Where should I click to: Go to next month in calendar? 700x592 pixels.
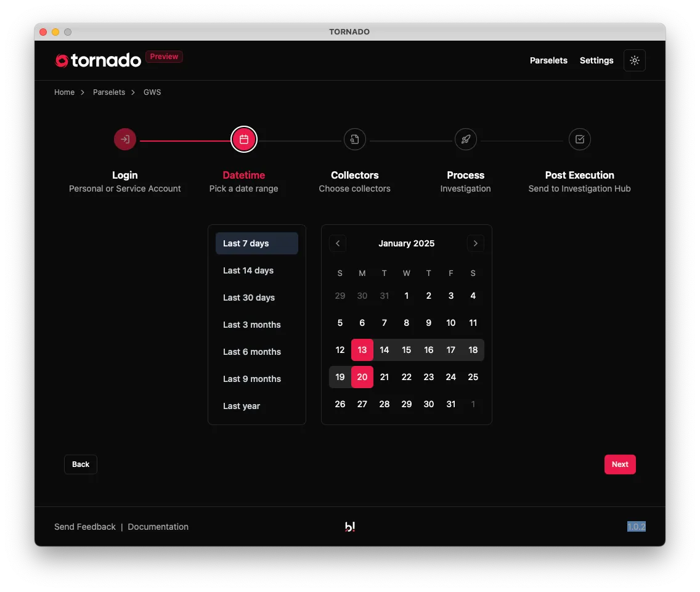tap(476, 243)
